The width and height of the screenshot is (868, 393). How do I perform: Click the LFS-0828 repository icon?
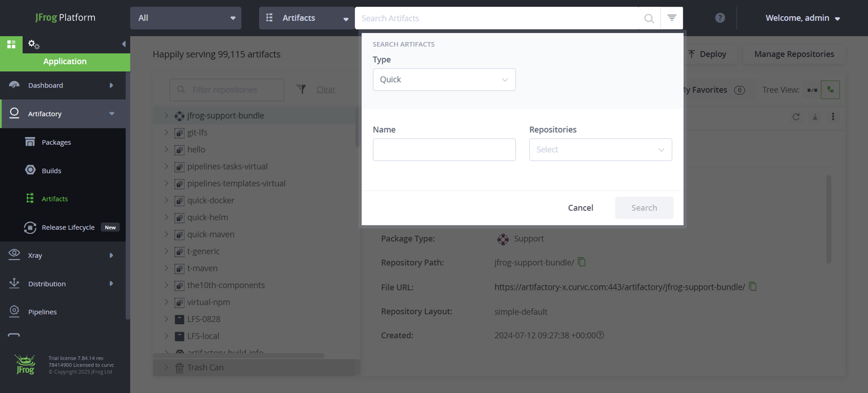tap(179, 319)
